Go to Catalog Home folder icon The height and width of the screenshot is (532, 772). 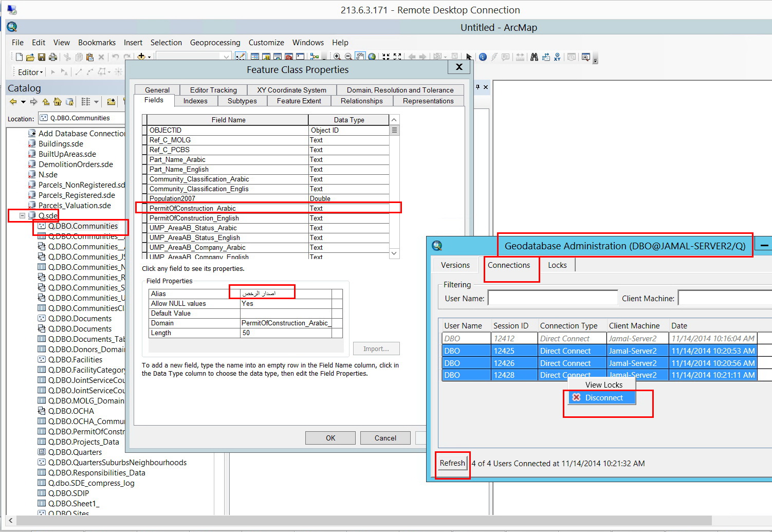click(58, 102)
